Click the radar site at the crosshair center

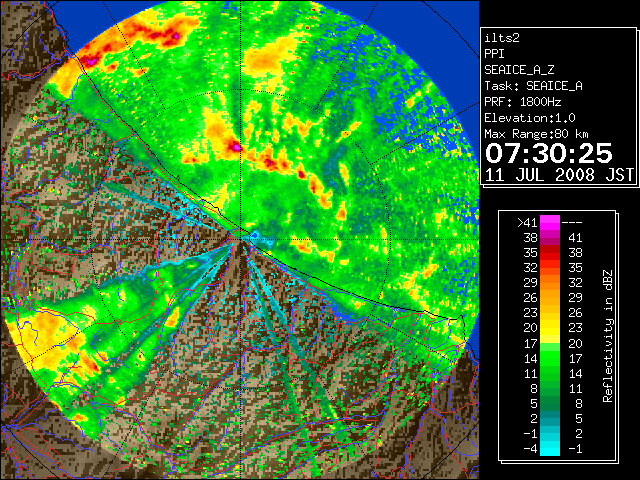tap(241, 239)
